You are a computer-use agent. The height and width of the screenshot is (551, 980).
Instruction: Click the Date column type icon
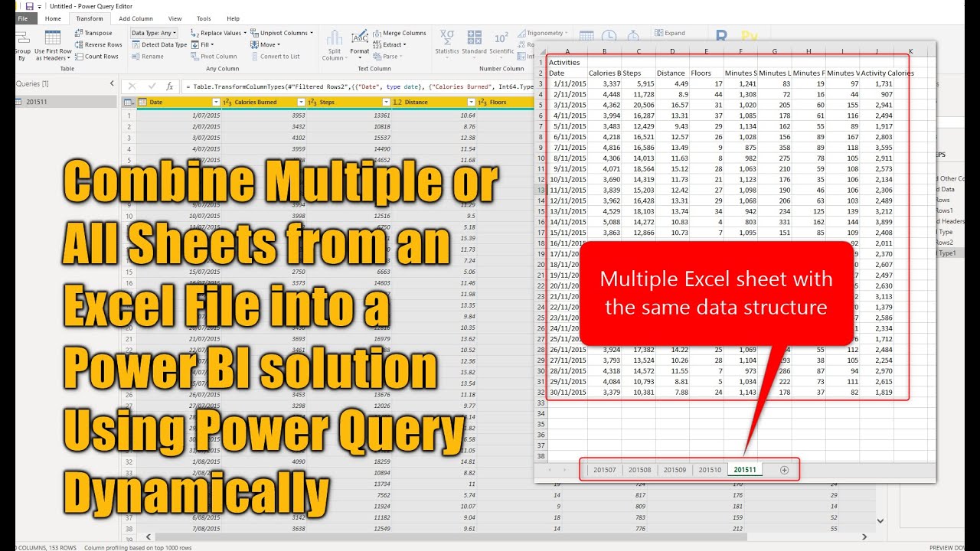point(142,102)
